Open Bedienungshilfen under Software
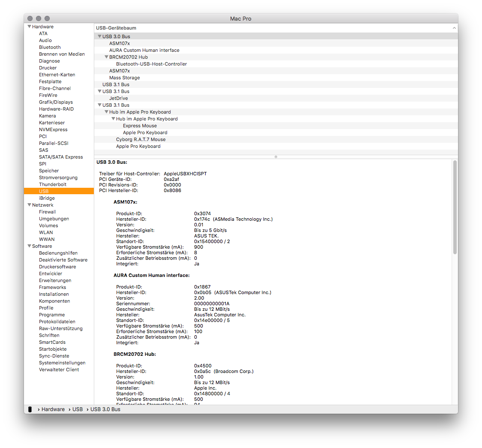 tap(58, 253)
